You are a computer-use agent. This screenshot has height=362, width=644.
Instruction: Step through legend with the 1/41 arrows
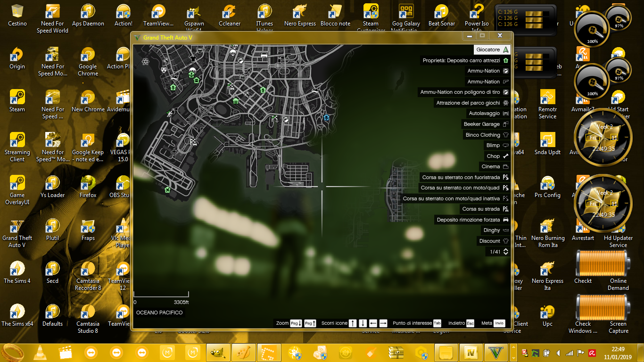[x=505, y=252]
